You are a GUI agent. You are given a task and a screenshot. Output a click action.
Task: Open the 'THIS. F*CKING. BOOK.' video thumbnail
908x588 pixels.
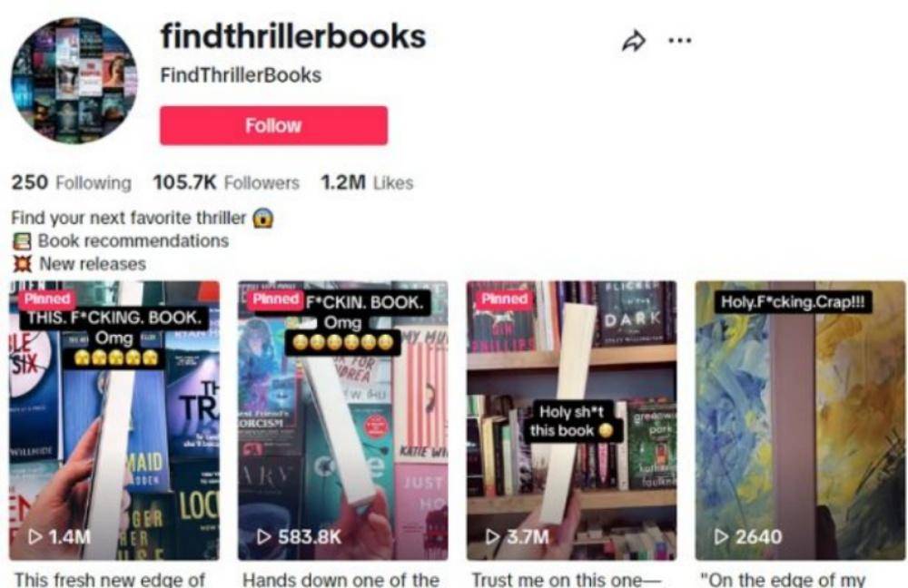click(114, 421)
